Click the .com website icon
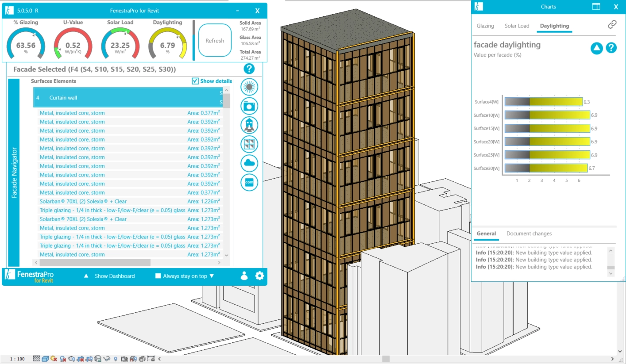626x364 pixels. click(250, 182)
